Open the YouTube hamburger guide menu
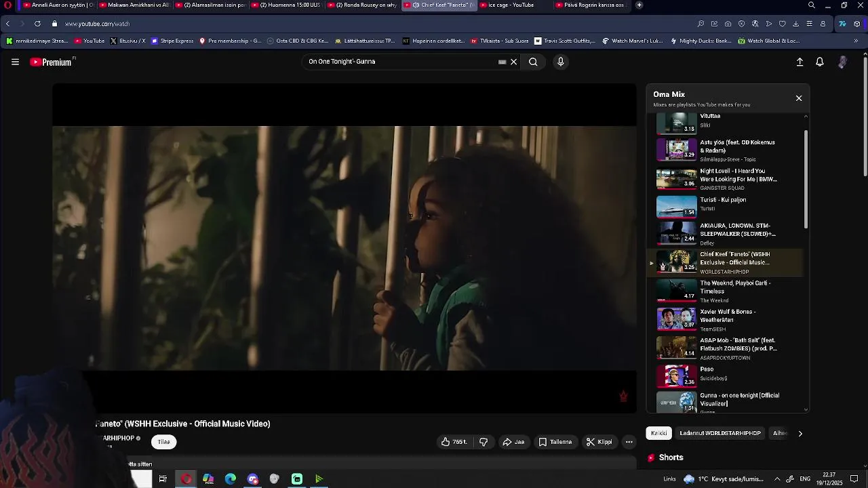 coord(15,62)
